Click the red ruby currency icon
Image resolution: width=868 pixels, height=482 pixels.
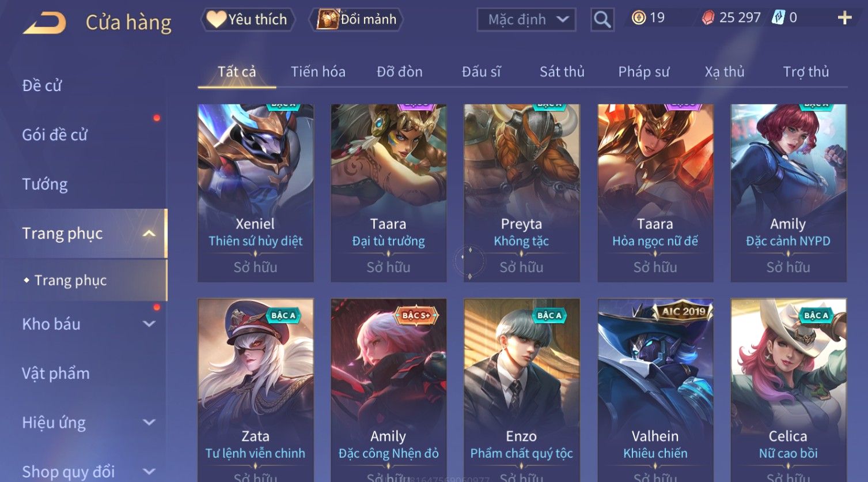pos(708,18)
